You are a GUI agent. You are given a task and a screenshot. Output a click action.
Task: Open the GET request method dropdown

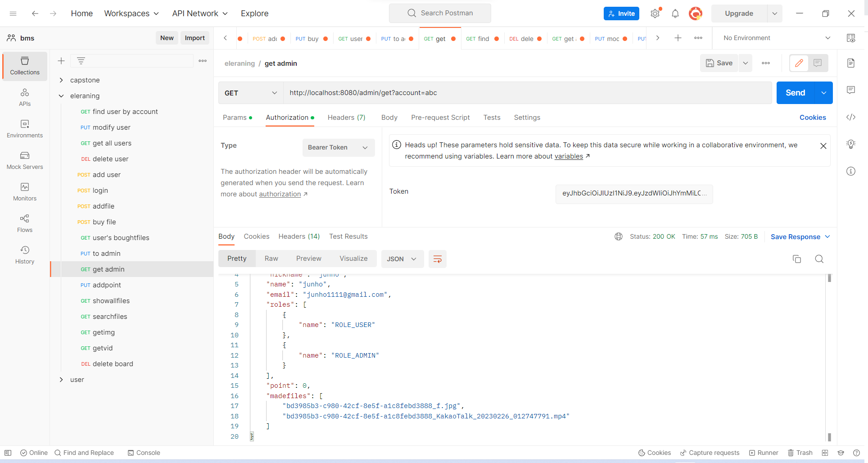(x=250, y=93)
